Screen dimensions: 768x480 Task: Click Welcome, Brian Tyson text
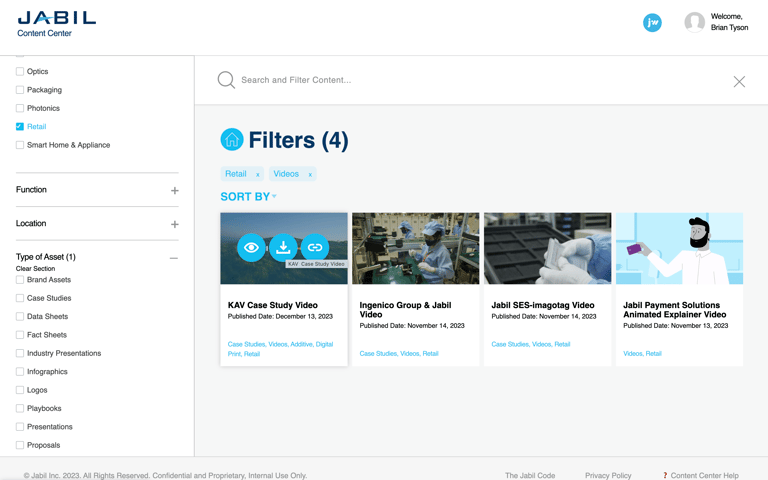[x=729, y=22]
